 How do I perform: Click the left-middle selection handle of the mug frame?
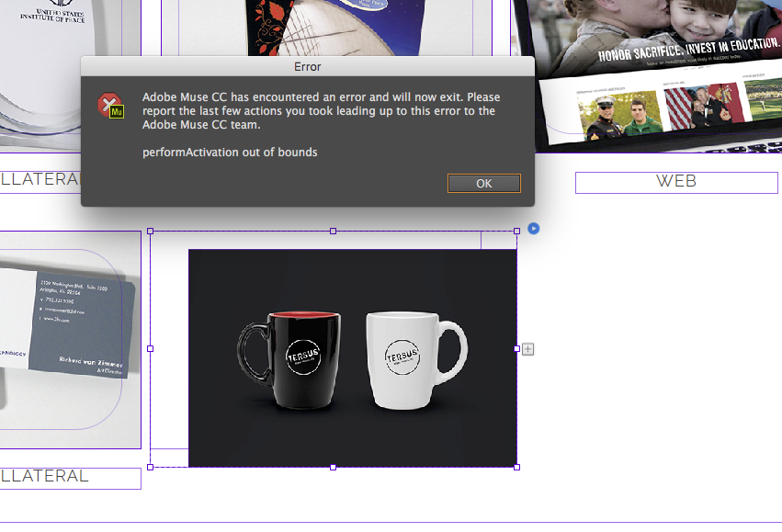click(150, 349)
